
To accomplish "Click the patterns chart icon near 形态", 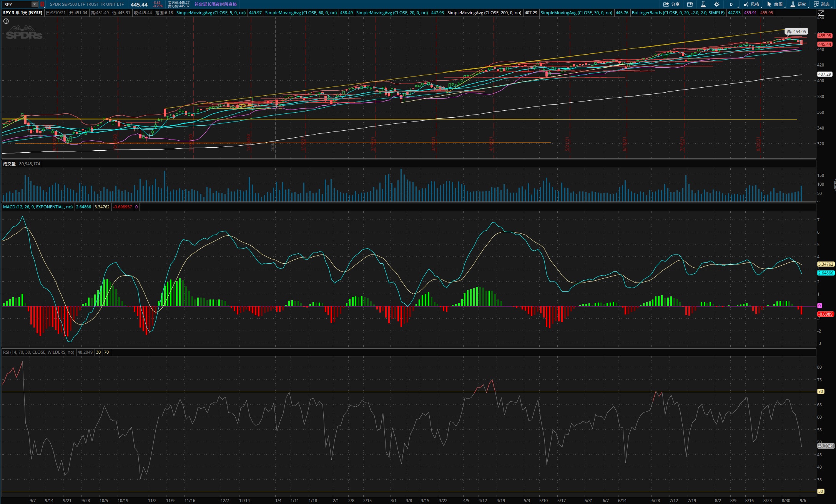I will pos(816,4).
